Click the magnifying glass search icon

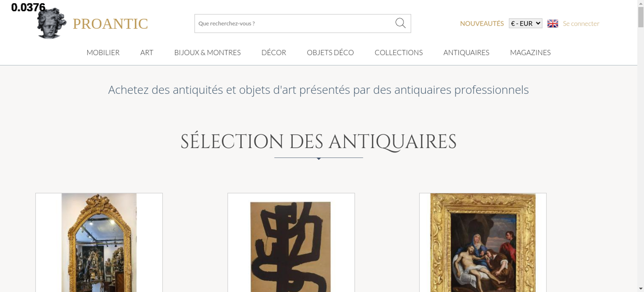coord(400,23)
